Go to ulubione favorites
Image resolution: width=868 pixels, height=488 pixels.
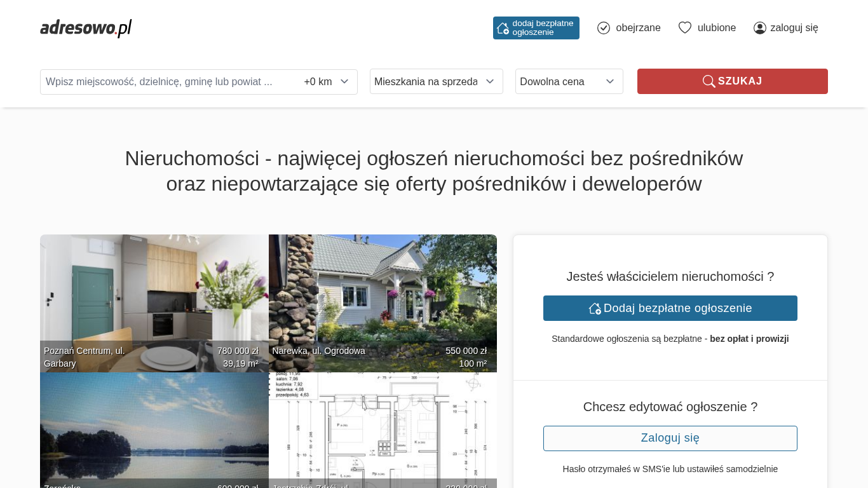tap(717, 28)
